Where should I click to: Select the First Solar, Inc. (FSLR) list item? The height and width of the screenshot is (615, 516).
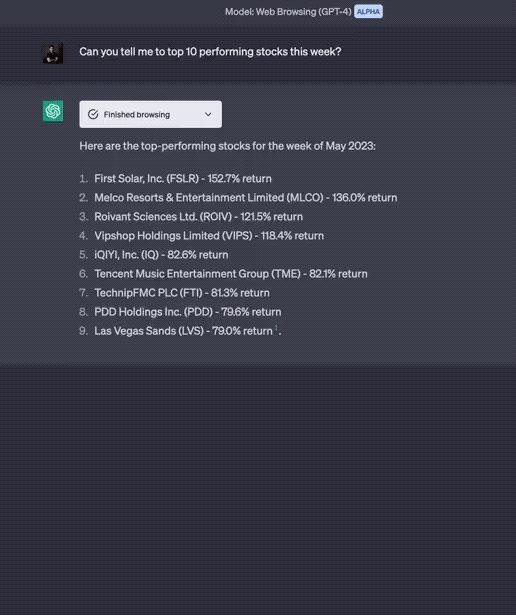pos(183,178)
